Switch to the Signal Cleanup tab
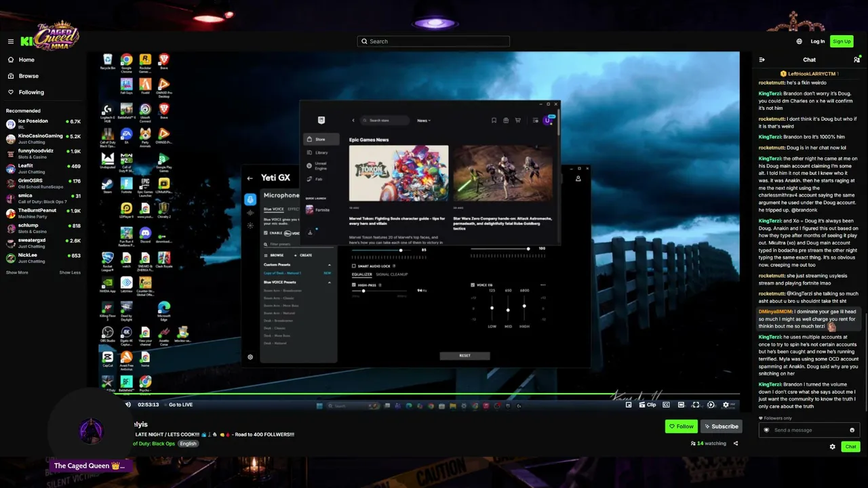 pyautogui.click(x=392, y=274)
